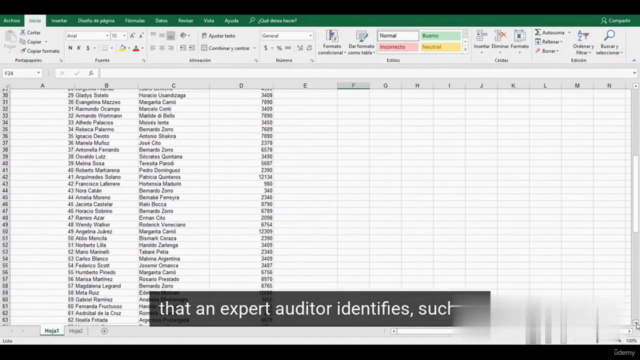640x360 pixels.
Task: Switch to Diseño de página tab
Action: [x=96, y=20]
